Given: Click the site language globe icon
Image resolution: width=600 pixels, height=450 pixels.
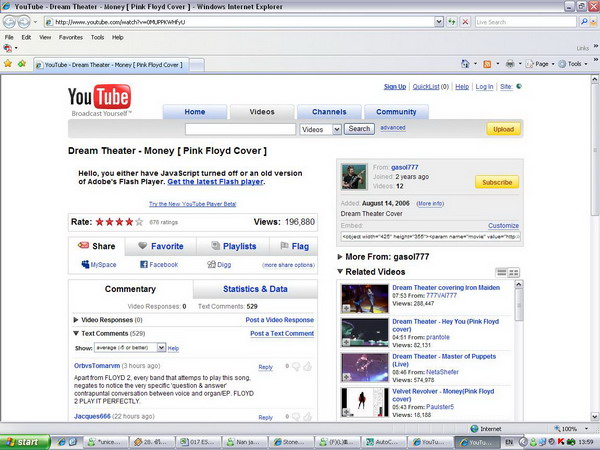Looking at the screenshot, I should pyautogui.click(x=519, y=86).
